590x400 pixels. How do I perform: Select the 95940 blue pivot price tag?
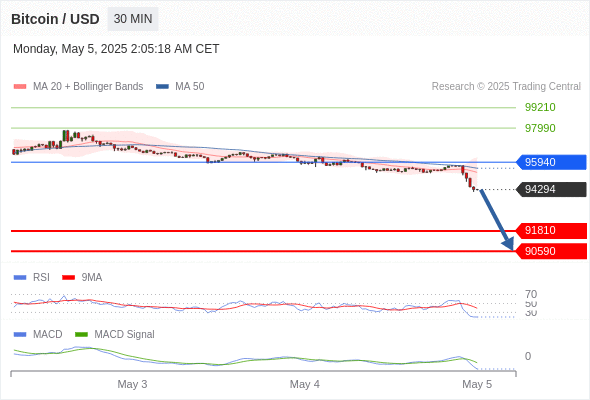tap(551, 162)
